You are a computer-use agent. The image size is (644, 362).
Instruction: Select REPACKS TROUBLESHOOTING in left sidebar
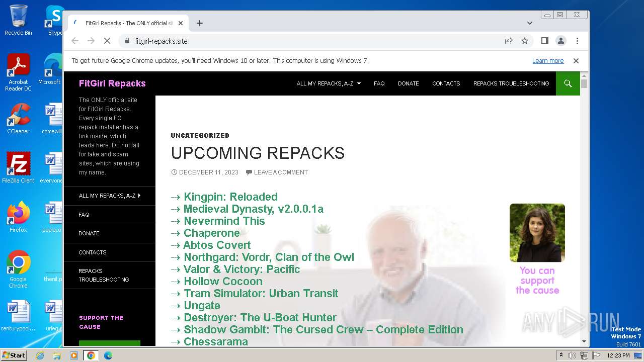coord(104,275)
